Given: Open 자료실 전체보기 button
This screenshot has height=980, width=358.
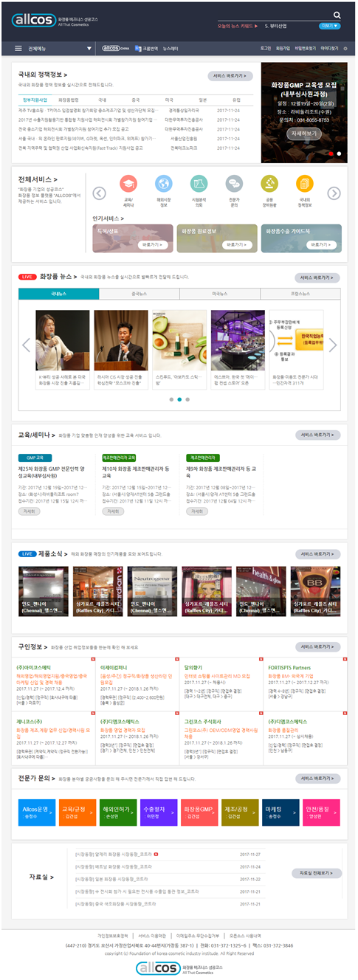Looking at the screenshot, I should [316, 872].
